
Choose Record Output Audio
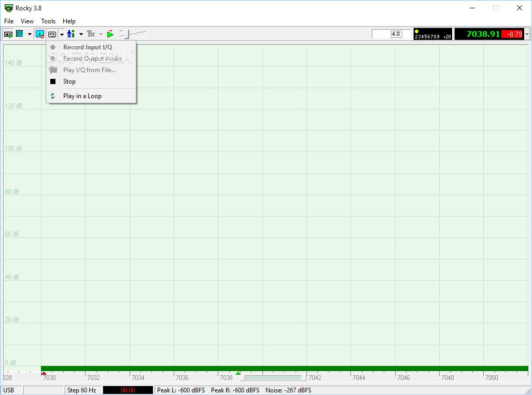coord(91,59)
